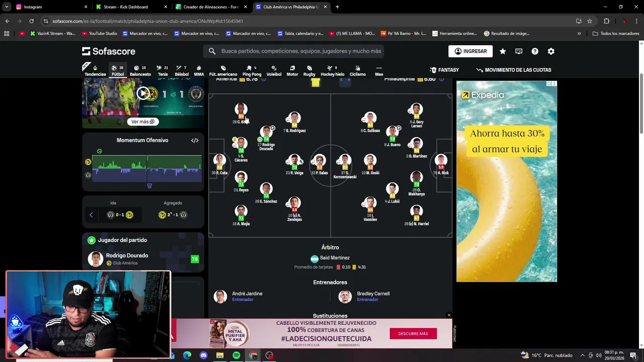Image resolution: width=644 pixels, height=362 pixels.
Task: Select player C. Borja on lineup
Action: 241,114
